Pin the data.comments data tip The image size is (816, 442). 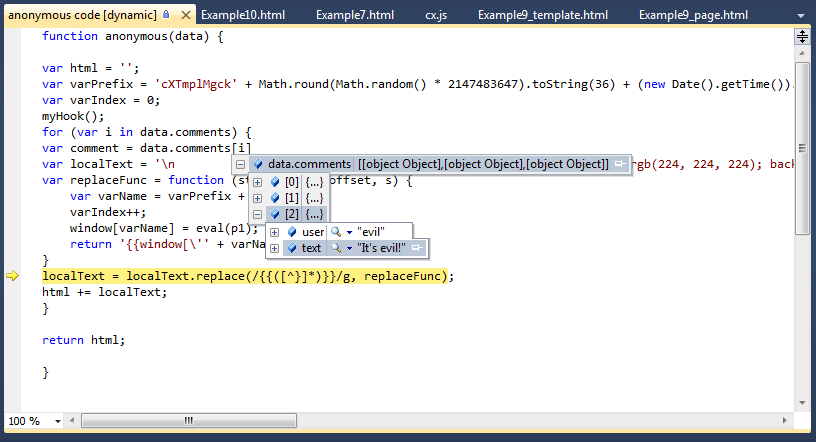click(620, 164)
